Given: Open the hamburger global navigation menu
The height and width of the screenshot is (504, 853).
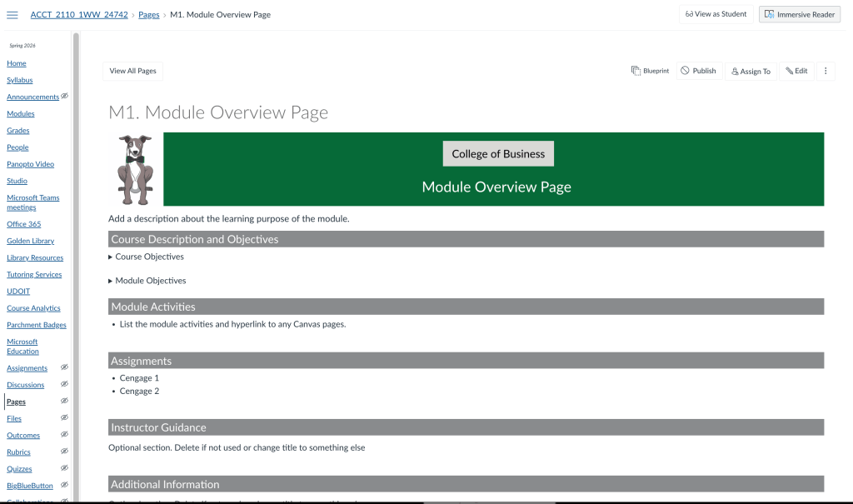Looking at the screenshot, I should point(12,15).
